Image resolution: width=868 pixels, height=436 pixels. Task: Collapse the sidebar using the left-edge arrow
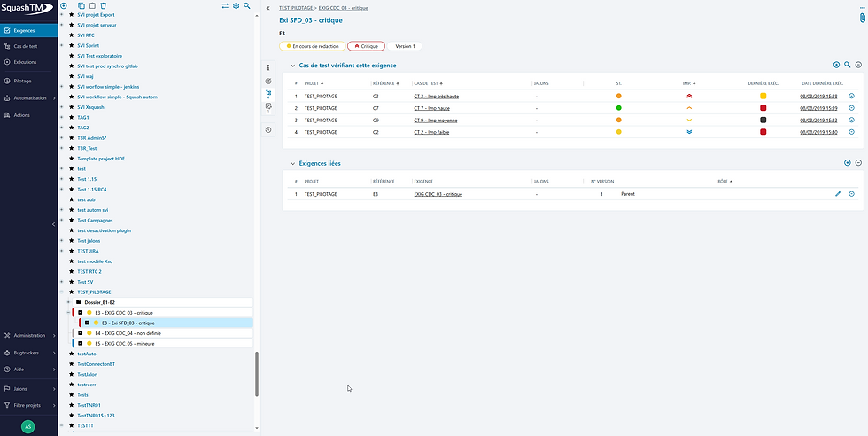pyautogui.click(x=54, y=224)
